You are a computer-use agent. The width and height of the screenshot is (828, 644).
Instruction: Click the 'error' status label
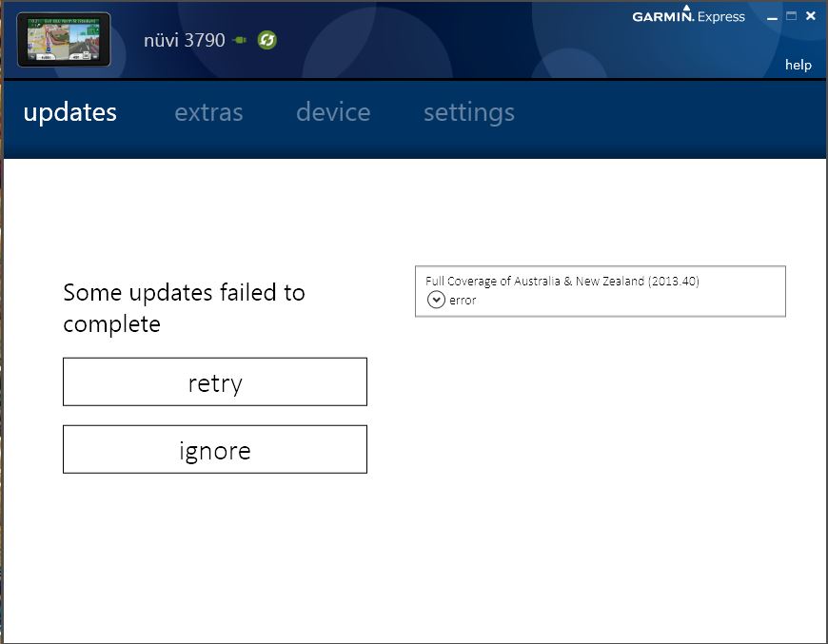click(463, 300)
